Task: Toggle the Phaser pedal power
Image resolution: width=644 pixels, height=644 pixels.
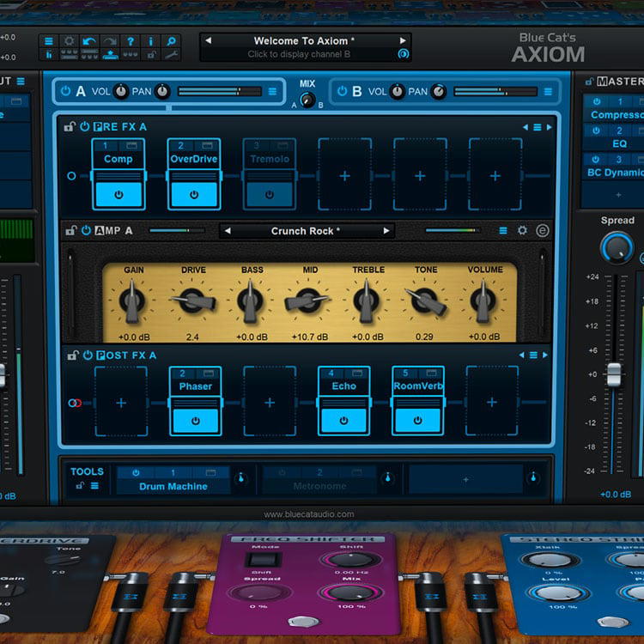Action: point(196,421)
